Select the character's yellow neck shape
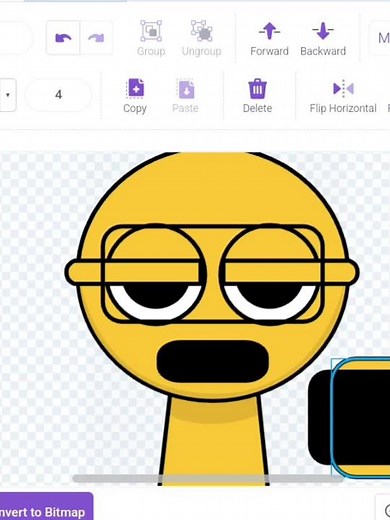The height and width of the screenshot is (520, 390). (x=213, y=443)
